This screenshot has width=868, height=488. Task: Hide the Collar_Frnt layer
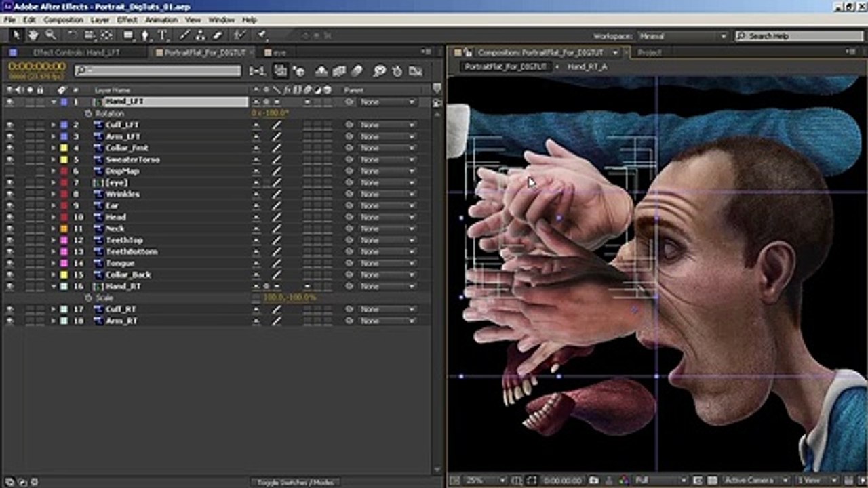coord(9,148)
